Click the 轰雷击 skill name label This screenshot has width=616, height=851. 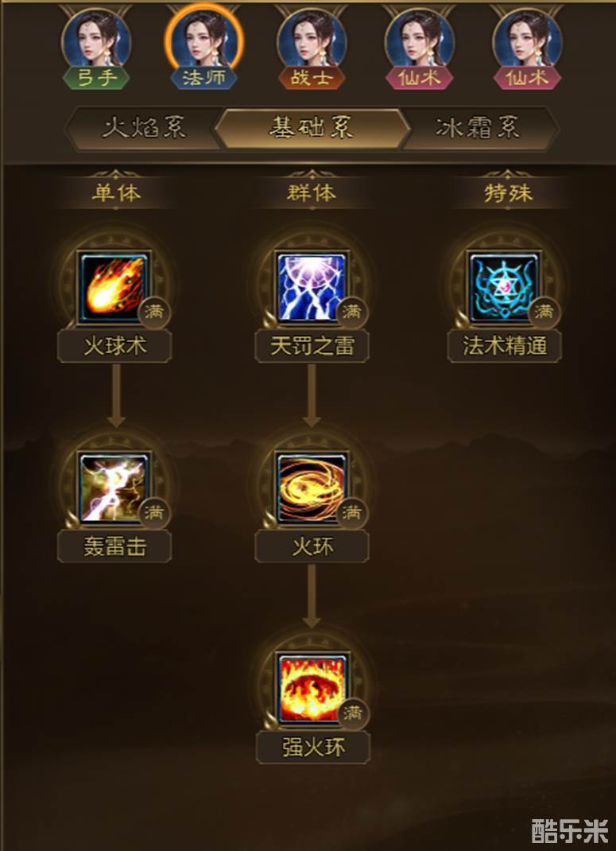pos(114,547)
